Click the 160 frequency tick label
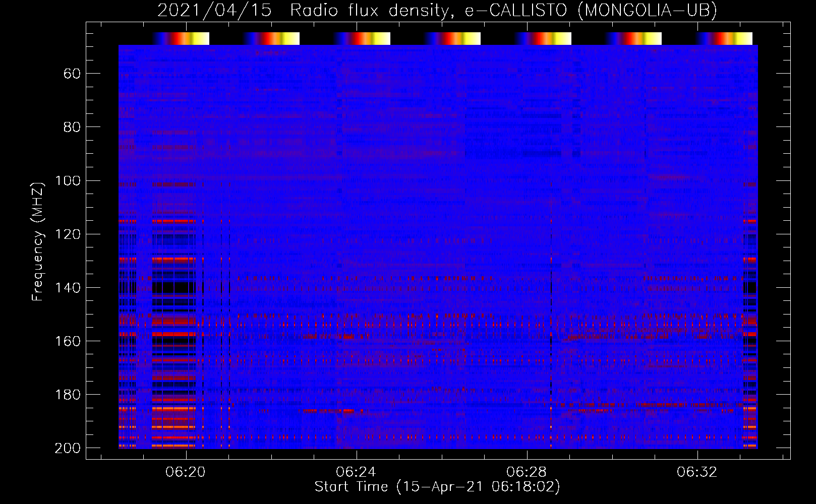816x504 pixels. [x=68, y=341]
